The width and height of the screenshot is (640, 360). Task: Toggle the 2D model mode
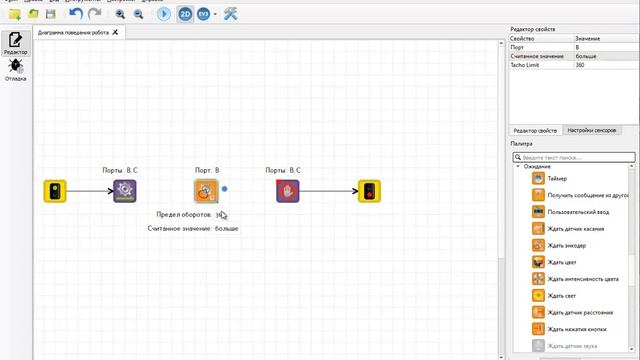click(185, 14)
